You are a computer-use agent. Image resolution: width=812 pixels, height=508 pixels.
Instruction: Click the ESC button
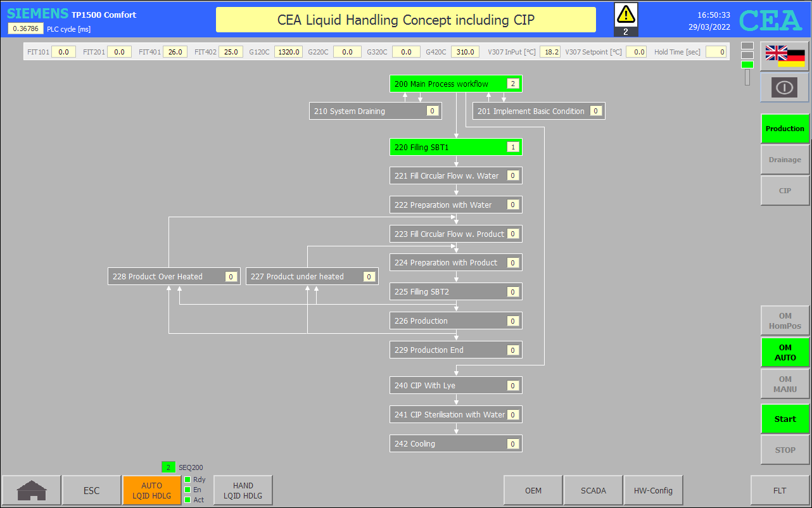(91, 490)
